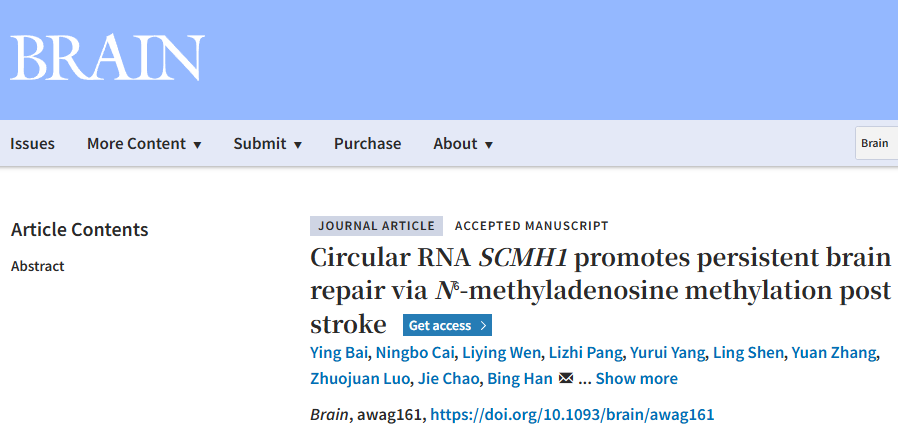Open Lizhi Pang author details
The height and width of the screenshot is (430, 898).
click(x=585, y=353)
